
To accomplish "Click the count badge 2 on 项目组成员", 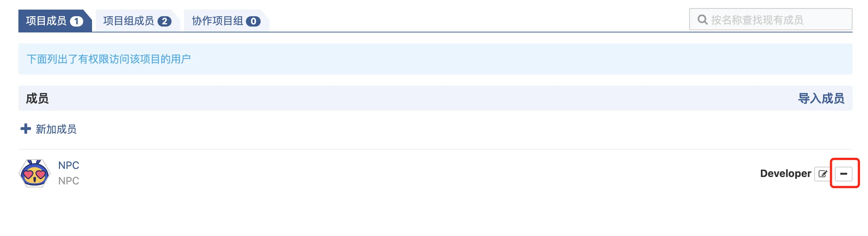I will (x=165, y=21).
